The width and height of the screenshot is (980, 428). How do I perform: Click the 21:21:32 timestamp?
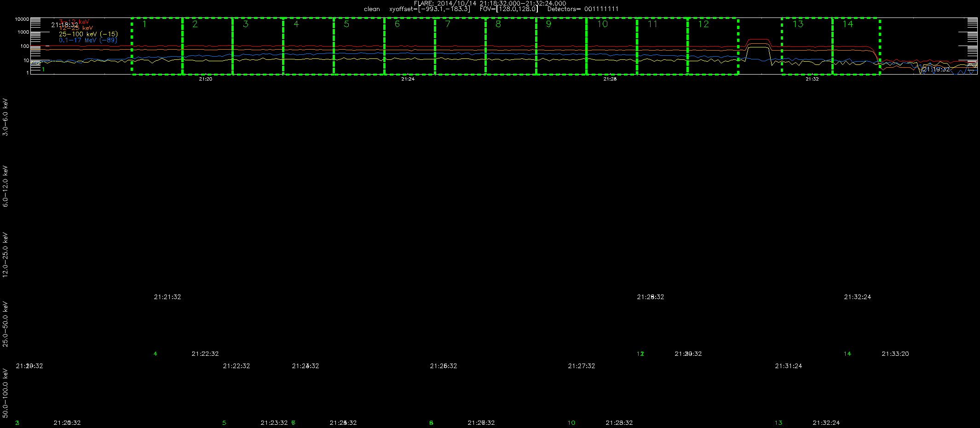(167, 297)
